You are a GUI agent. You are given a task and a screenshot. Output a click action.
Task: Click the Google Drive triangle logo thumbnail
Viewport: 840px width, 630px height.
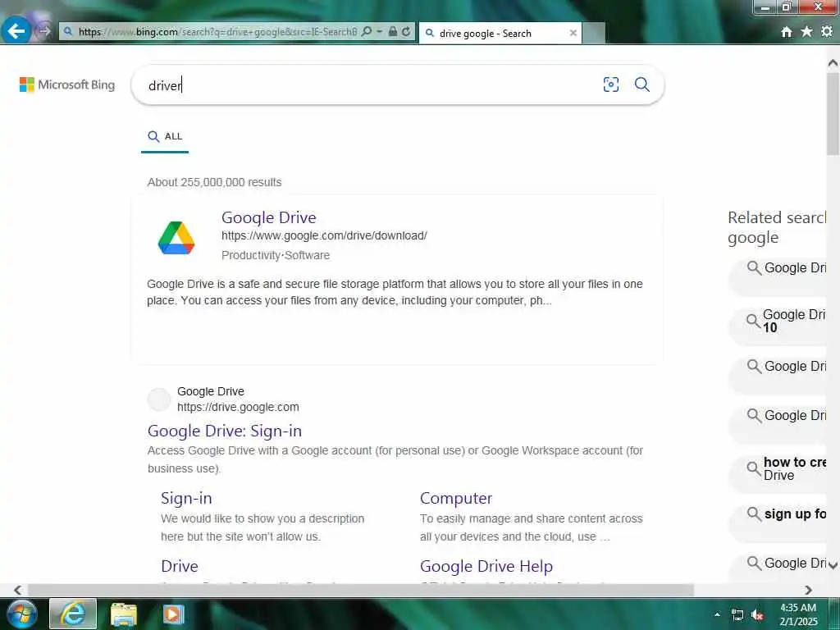(x=176, y=237)
